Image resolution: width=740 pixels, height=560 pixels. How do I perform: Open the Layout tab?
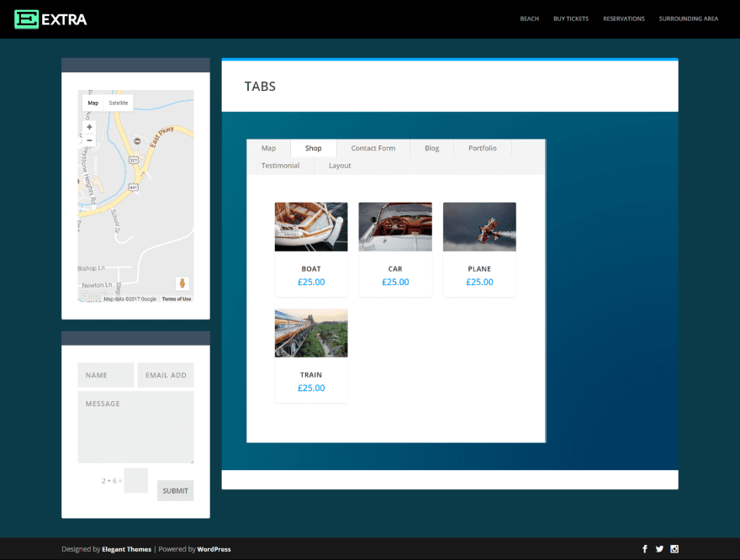(x=340, y=166)
